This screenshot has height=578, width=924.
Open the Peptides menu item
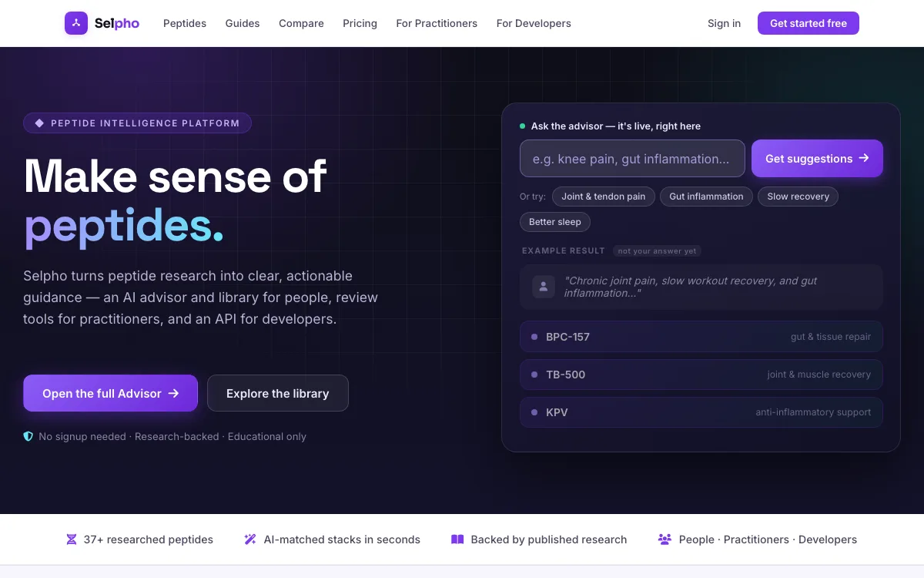(185, 23)
